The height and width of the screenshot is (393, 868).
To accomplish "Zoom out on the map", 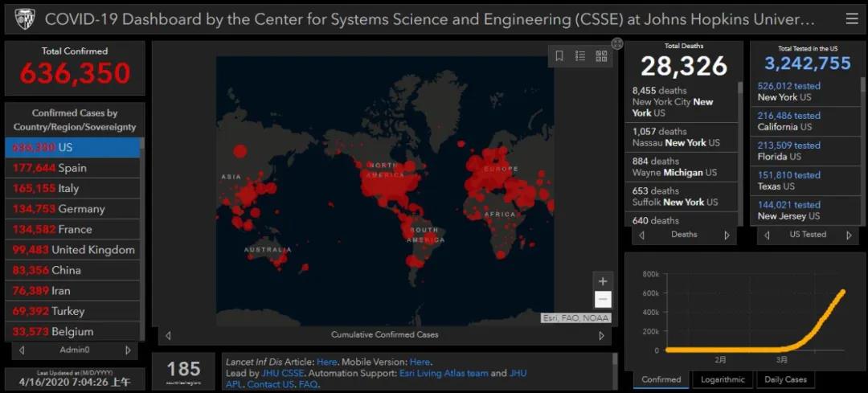I will 603,300.
